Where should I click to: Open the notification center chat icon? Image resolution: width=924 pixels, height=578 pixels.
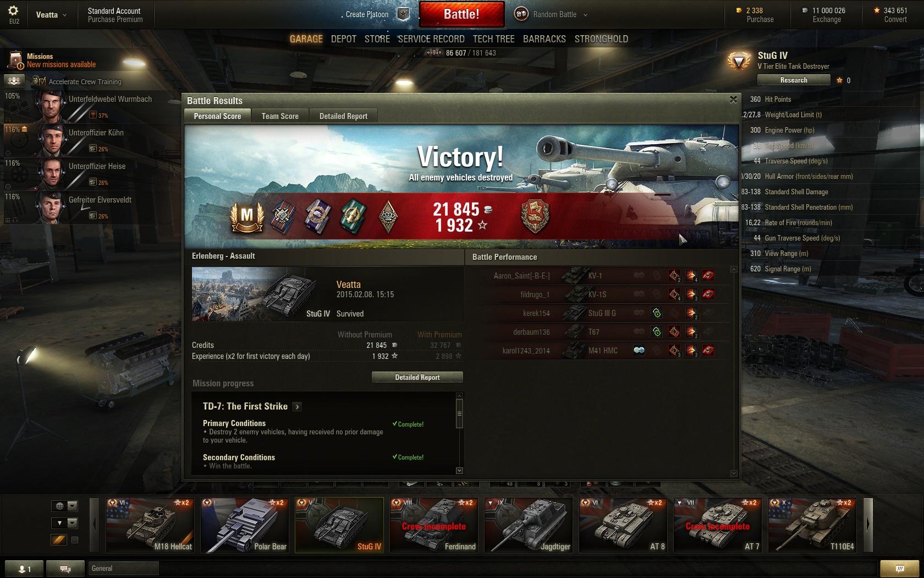click(x=899, y=569)
